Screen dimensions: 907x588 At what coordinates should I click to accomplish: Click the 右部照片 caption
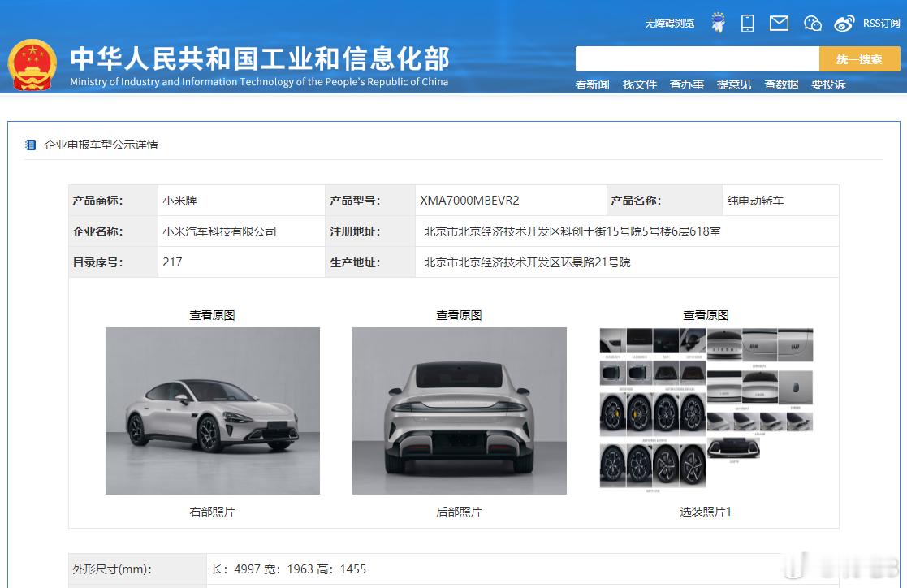tap(212, 512)
